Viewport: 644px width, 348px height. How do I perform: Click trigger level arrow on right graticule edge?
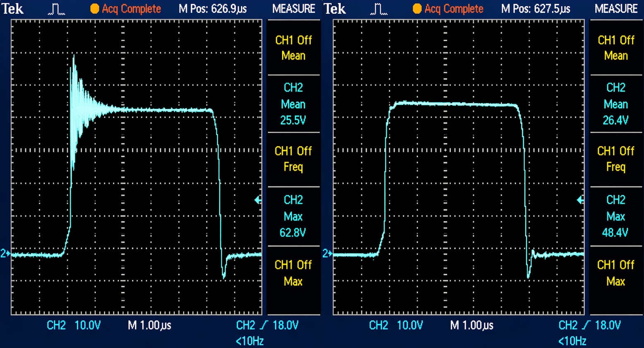[580, 201]
